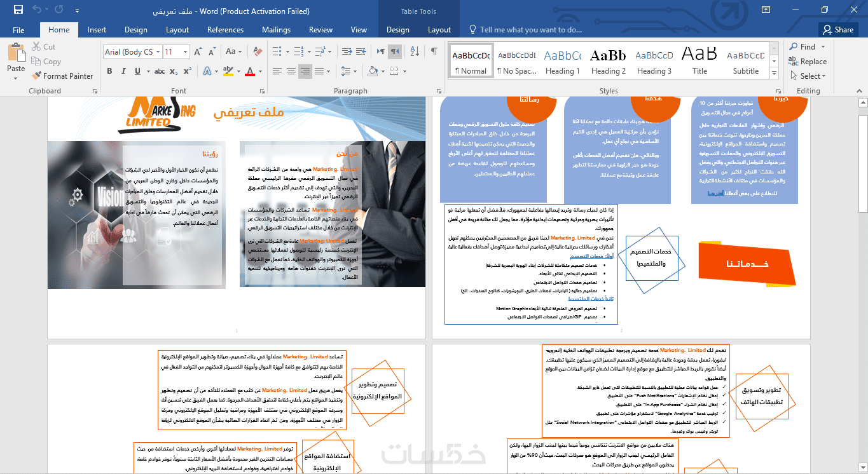The image size is (868, 474).
Task: Apply borders to the selection
Action: (x=394, y=71)
